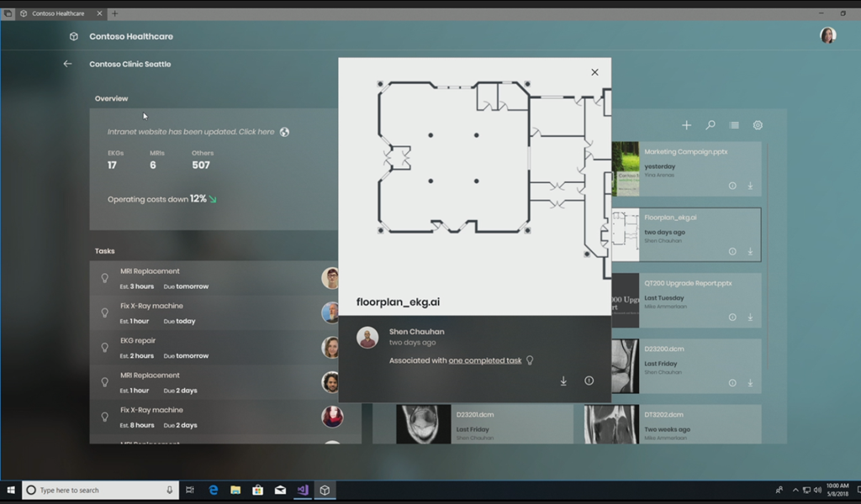
Task: Click lightbulb for EKG repair task
Action: coord(105,348)
